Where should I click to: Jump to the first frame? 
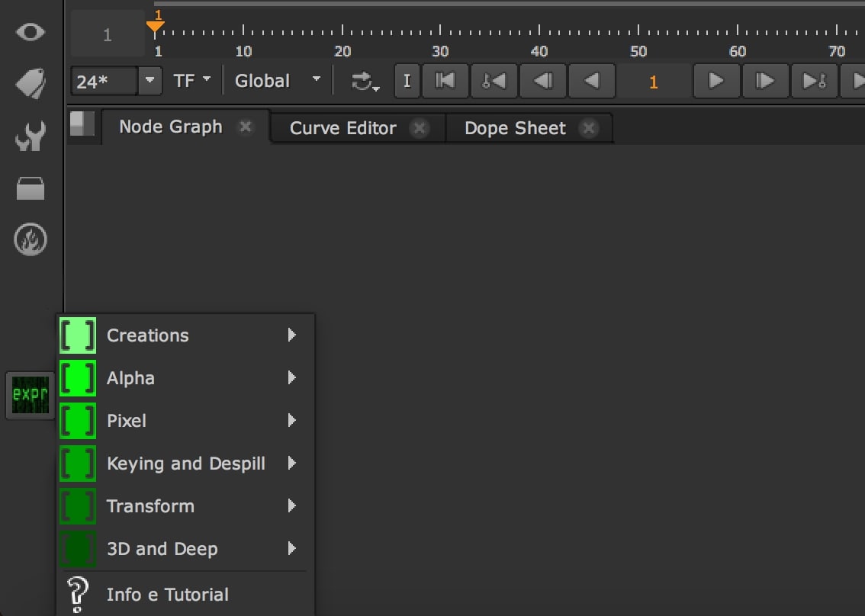point(445,81)
